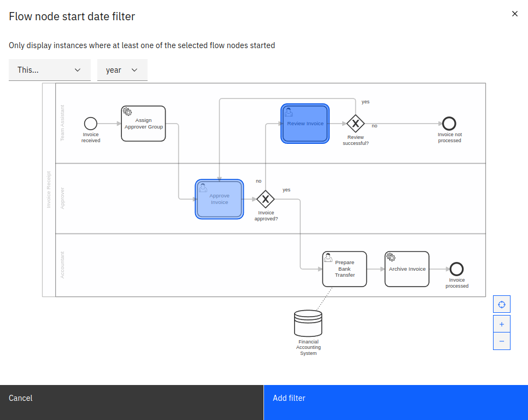Select the Archive Invoice flow node
This screenshot has height=420, width=528.
[x=407, y=269]
